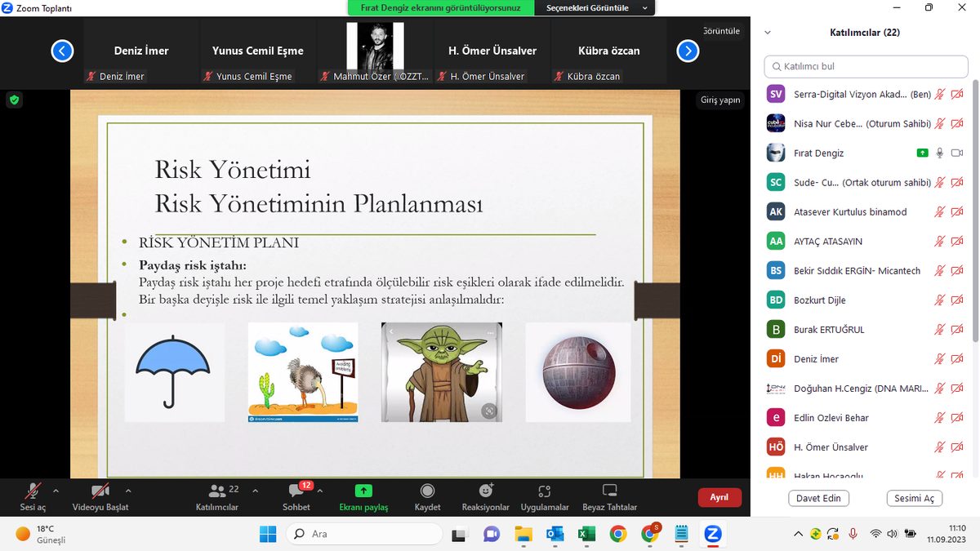Click the Sesimi Aç unmute button
980x551 pixels.
click(x=914, y=498)
